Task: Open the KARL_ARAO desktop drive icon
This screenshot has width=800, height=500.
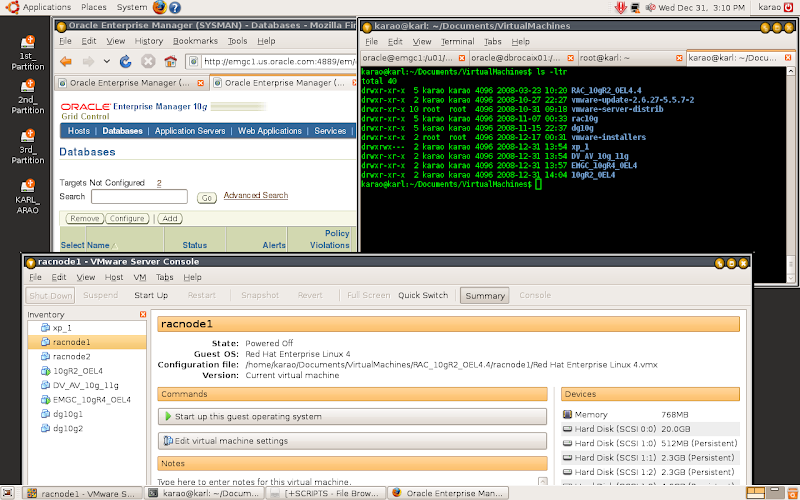Action: click(x=28, y=196)
